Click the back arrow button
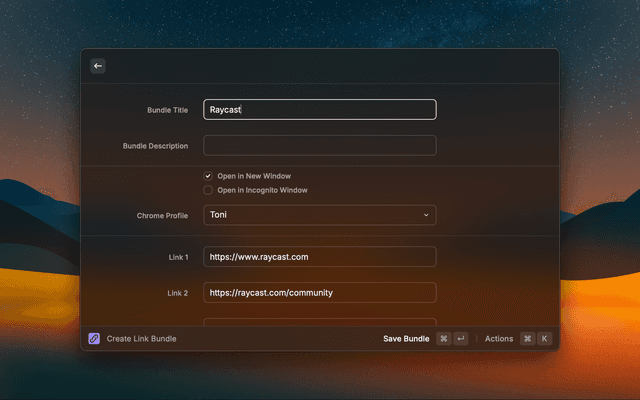This screenshot has width=640, height=400. [98, 66]
